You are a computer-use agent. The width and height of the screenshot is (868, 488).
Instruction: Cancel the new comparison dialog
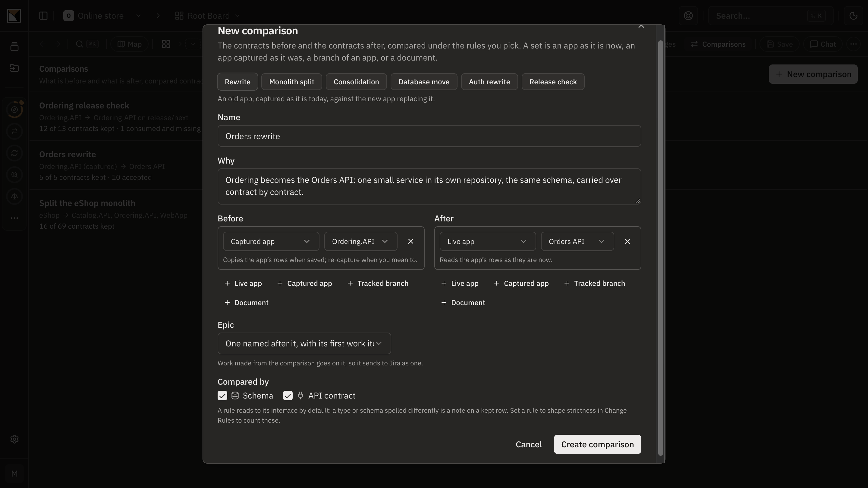pos(529,444)
